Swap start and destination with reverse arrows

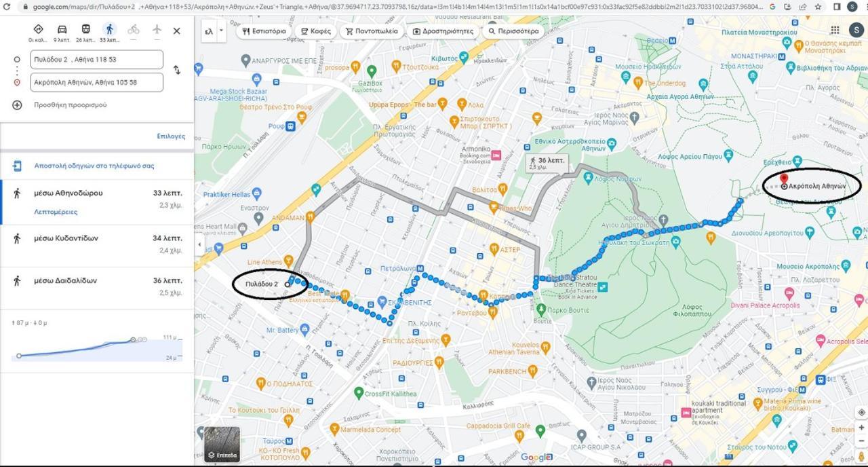tap(177, 70)
